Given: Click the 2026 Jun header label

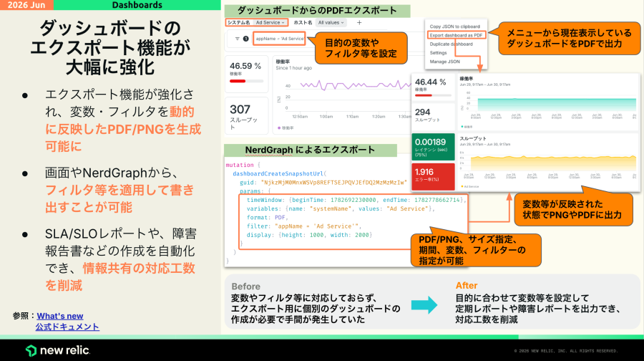Looking at the screenshot, I should [26, 5].
